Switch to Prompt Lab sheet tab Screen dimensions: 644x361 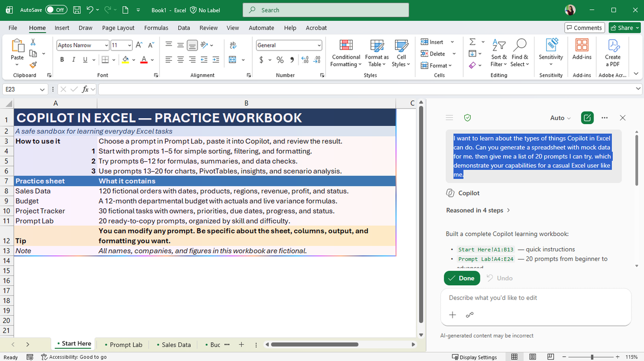click(123, 344)
